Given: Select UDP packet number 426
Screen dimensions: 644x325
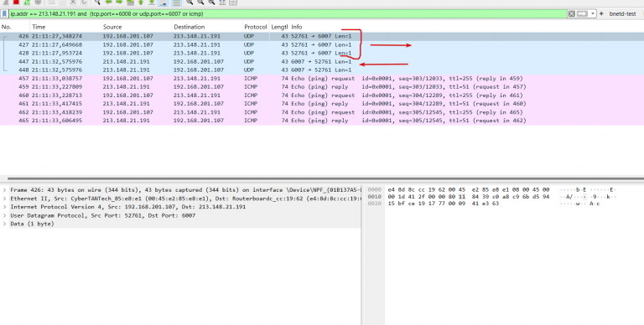Looking at the screenshot, I should (x=322, y=36).
